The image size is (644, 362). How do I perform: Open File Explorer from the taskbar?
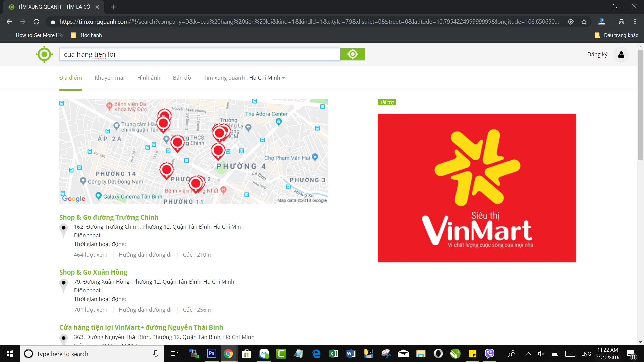(421, 354)
